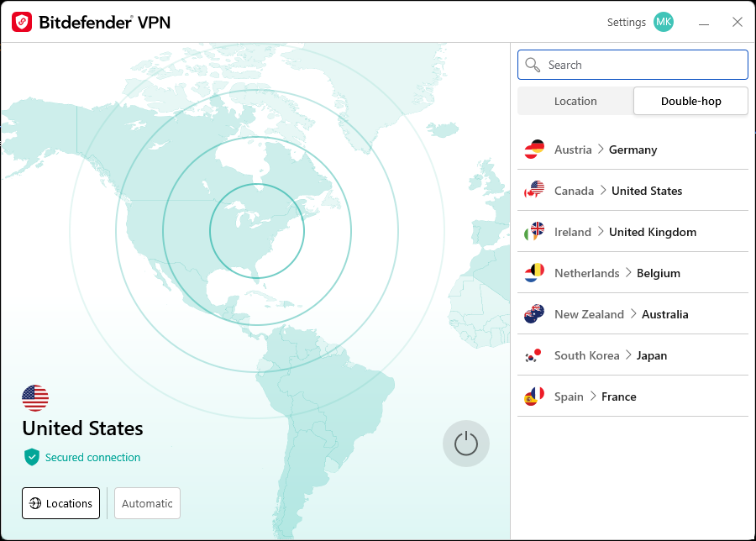Switch to the Location tab
Image resolution: width=756 pixels, height=541 pixels.
click(575, 101)
